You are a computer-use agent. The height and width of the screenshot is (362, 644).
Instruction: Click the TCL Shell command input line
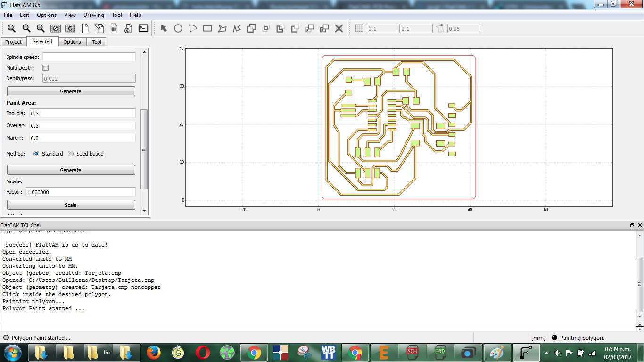pyautogui.click(x=318, y=326)
